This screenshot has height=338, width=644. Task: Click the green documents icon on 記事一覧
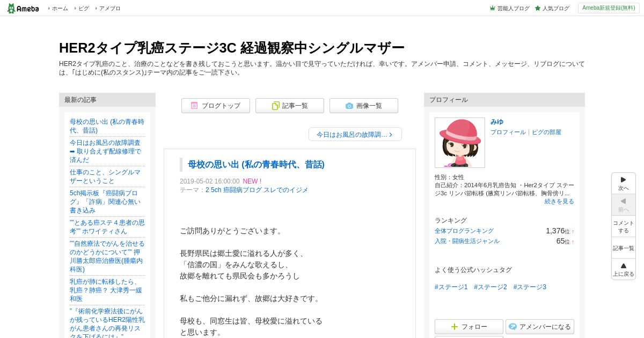[x=275, y=106]
